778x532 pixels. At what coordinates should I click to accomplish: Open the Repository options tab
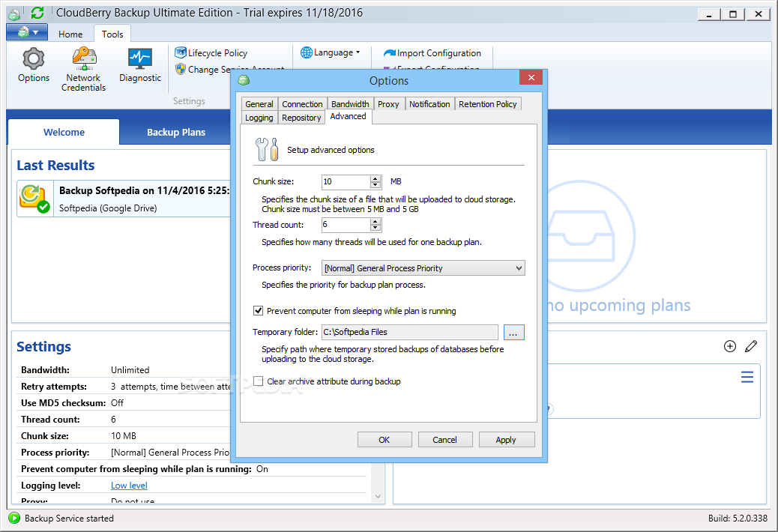[x=301, y=118]
